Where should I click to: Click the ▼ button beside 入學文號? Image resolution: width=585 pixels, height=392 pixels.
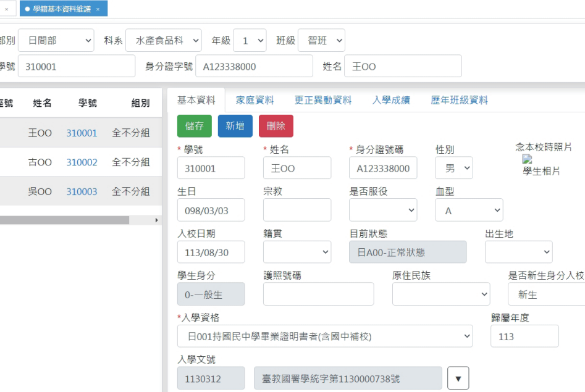pos(458,378)
